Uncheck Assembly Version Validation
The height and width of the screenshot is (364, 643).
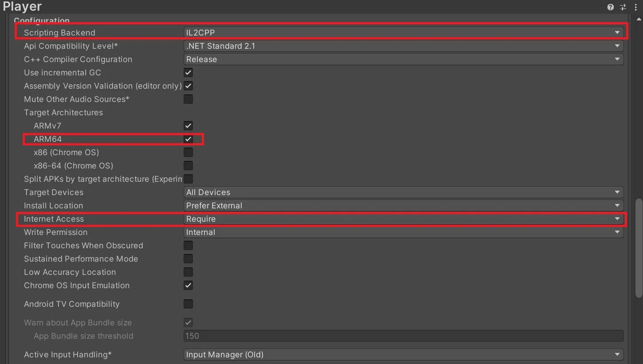tap(188, 86)
